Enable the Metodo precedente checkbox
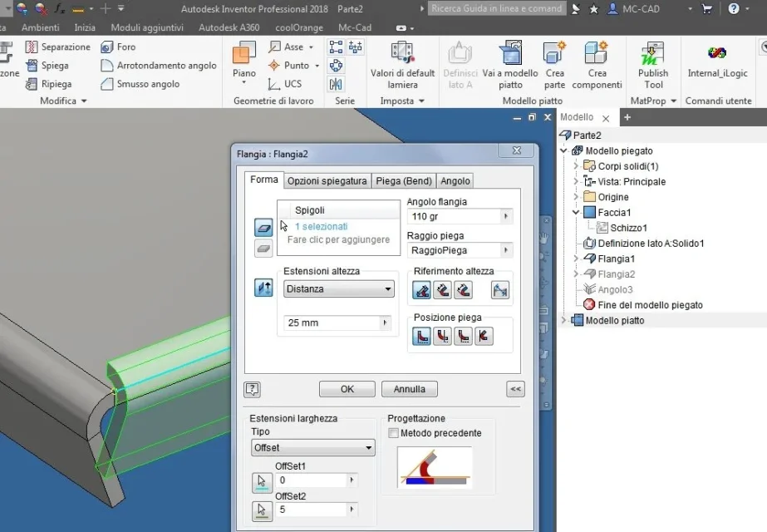Viewport: 767px width, 532px height. (393, 433)
